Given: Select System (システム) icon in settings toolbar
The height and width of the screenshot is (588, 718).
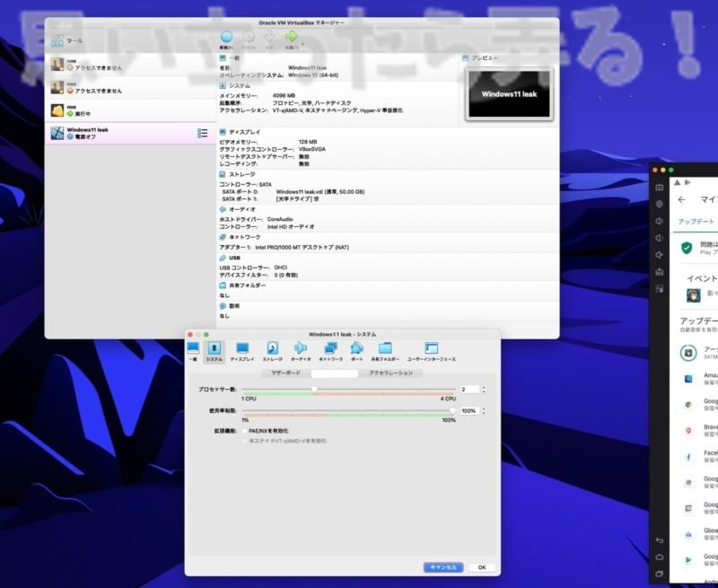Looking at the screenshot, I should (x=214, y=351).
